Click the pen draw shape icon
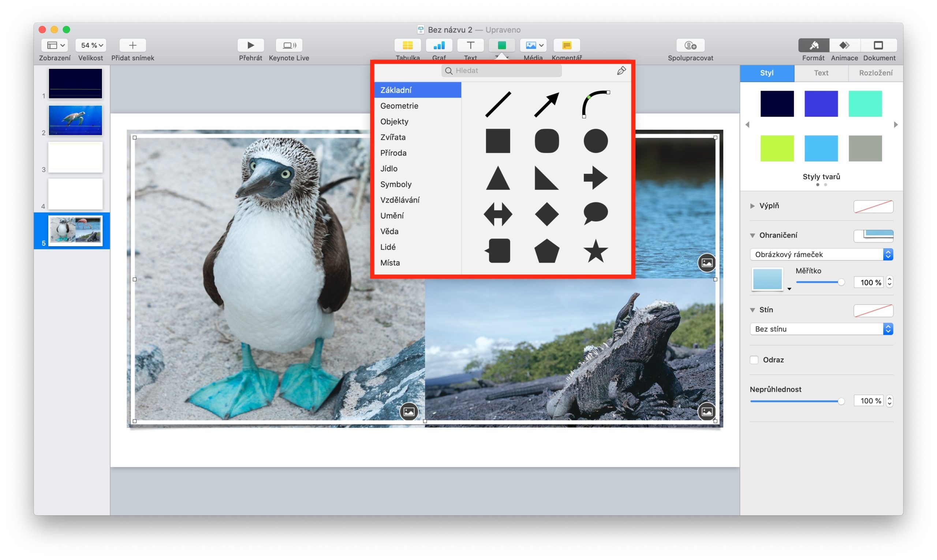The height and width of the screenshot is (560, 937). pyautogui.click(x=621, y=71)
